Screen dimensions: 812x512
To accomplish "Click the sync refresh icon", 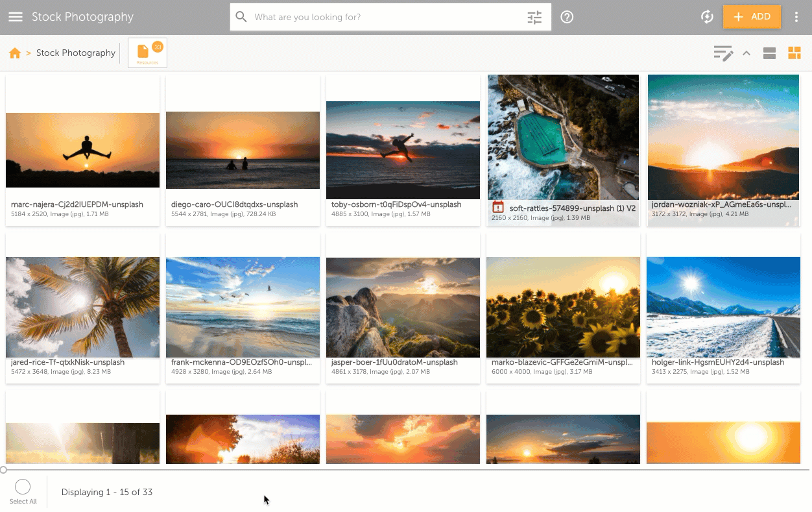I will [707, 17].
